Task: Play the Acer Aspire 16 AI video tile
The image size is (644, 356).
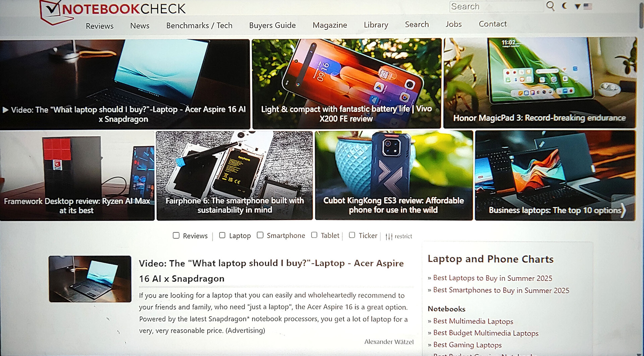Action: tap(125, 84)
